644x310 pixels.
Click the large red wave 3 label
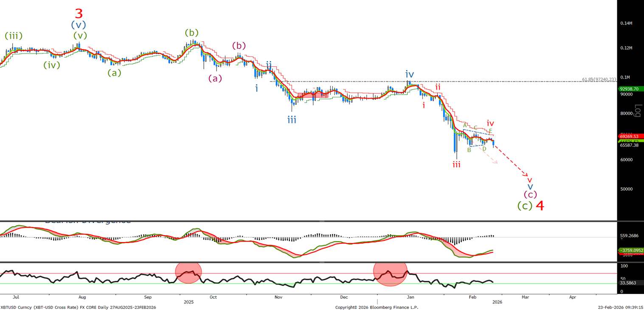79,13
